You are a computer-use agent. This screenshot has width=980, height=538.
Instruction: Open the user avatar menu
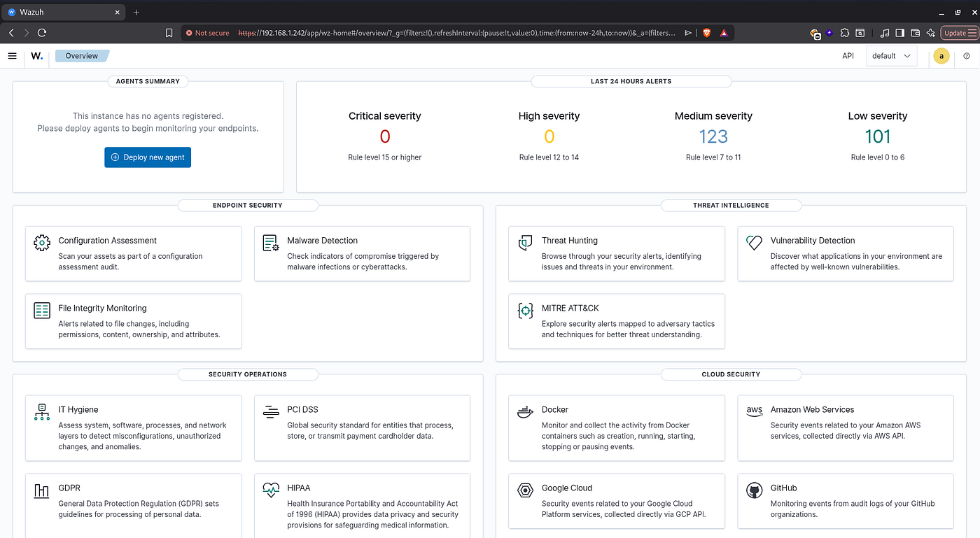tap(941, 56)
